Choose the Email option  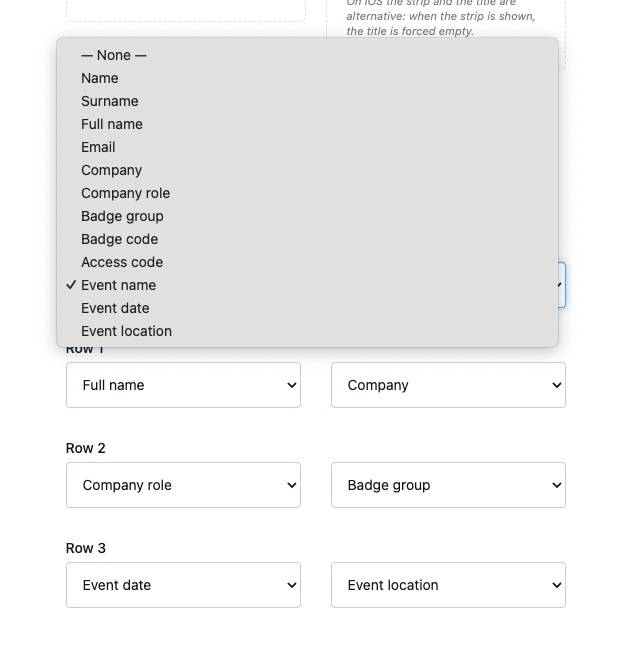(307, 147)
